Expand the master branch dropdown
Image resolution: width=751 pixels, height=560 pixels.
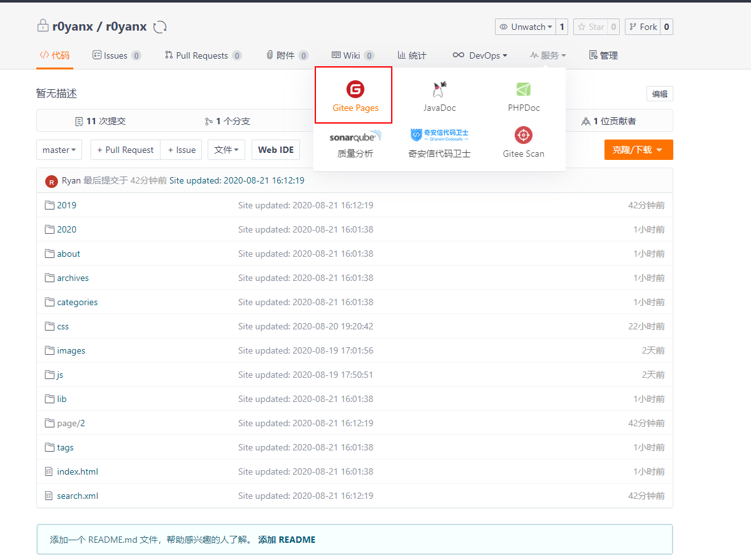(x=59, y=150)
